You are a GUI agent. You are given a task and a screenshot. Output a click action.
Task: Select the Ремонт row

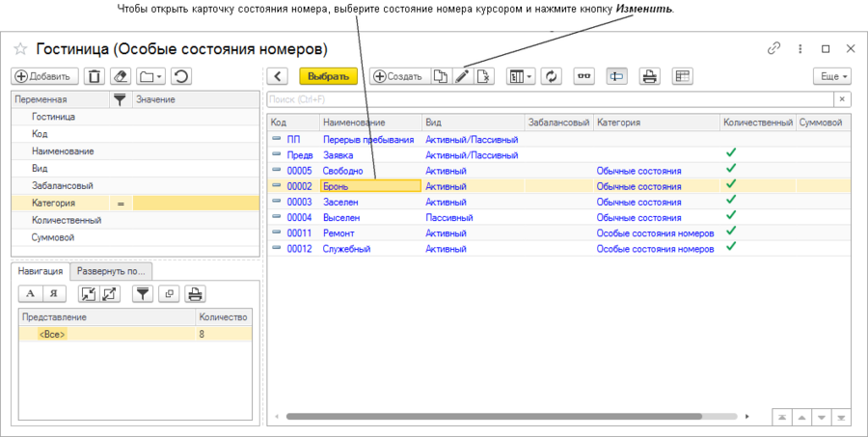click(559, 233)
